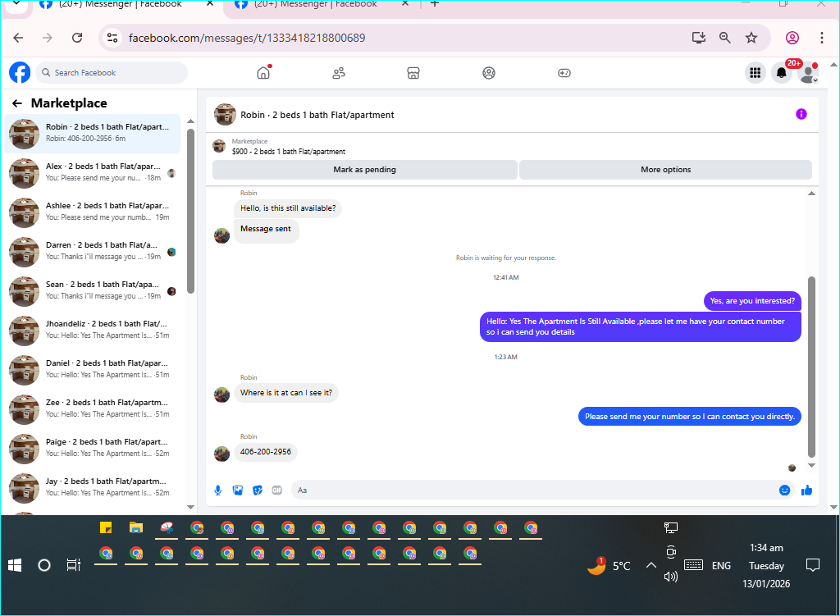The height and width of the screenshot is (616, 840).
Task: Open the Paige conversation in list
Action: 93,449
